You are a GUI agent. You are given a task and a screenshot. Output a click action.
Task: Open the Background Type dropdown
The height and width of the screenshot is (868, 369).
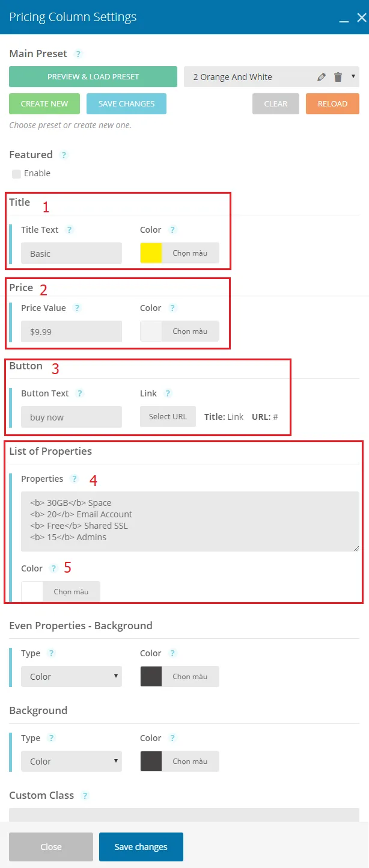[x=72, y=762]
